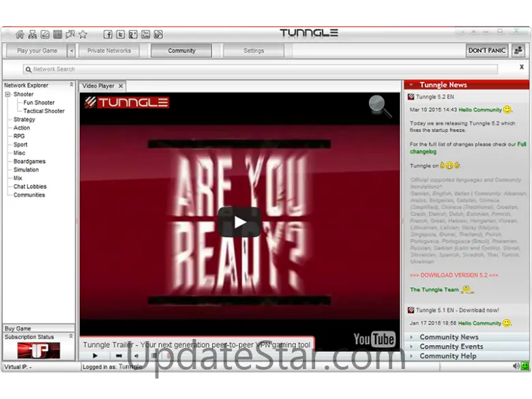The width and height of the screenshot is (532, 399).
Task: Click the green smiley status icon
Action: pyautogui.click(x=525, y=366)
